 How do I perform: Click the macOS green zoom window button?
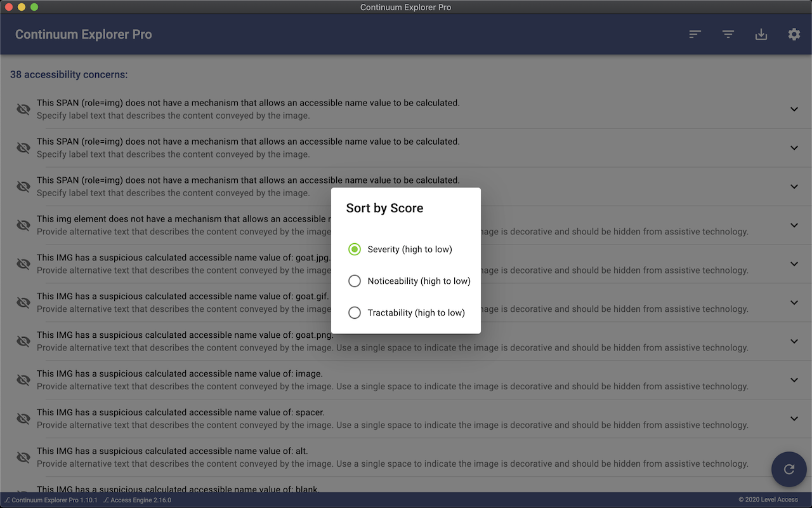coord(34,7)
